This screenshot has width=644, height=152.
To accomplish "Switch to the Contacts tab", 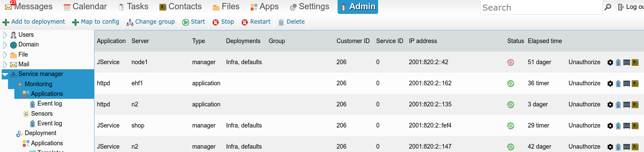I will tap(180, 7).
